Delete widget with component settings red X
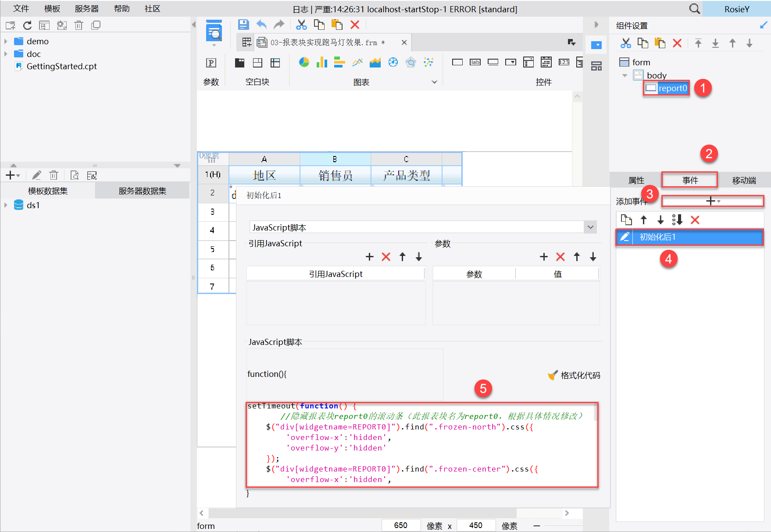The height and width of the screenshot is (532, 771). [677, 43]
